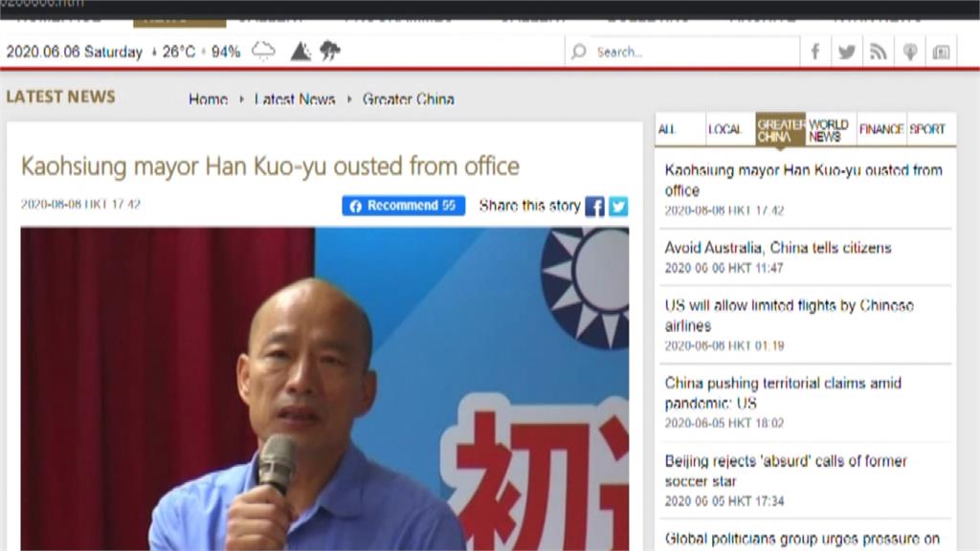980x551 pixels.
Task: Switch to the LOCAL news tab
Action: coord(725,129)
